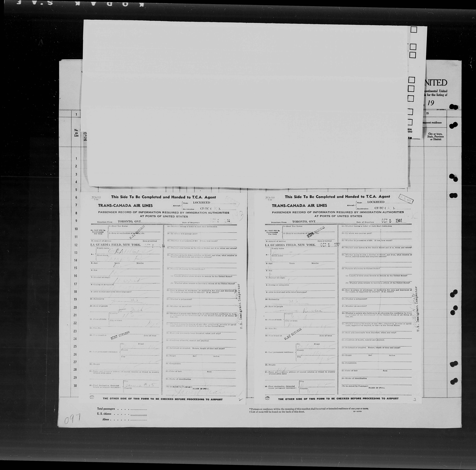Click the 'List of races' footnote line
Viewport: 476px width, 470px height.
[277, 412]
